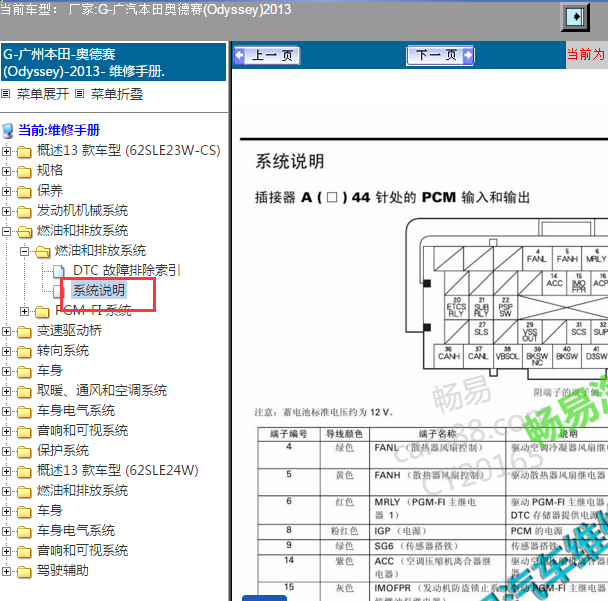Viewport: 608px width, 601px height.
Task: Click folder icon of 概述13 款车型 (62SLE24W)
Action: 24,471
